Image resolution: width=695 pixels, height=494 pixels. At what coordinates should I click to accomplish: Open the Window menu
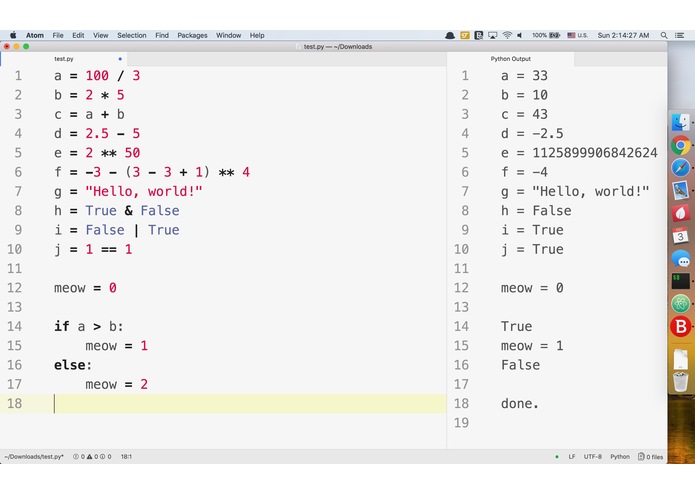229,35
